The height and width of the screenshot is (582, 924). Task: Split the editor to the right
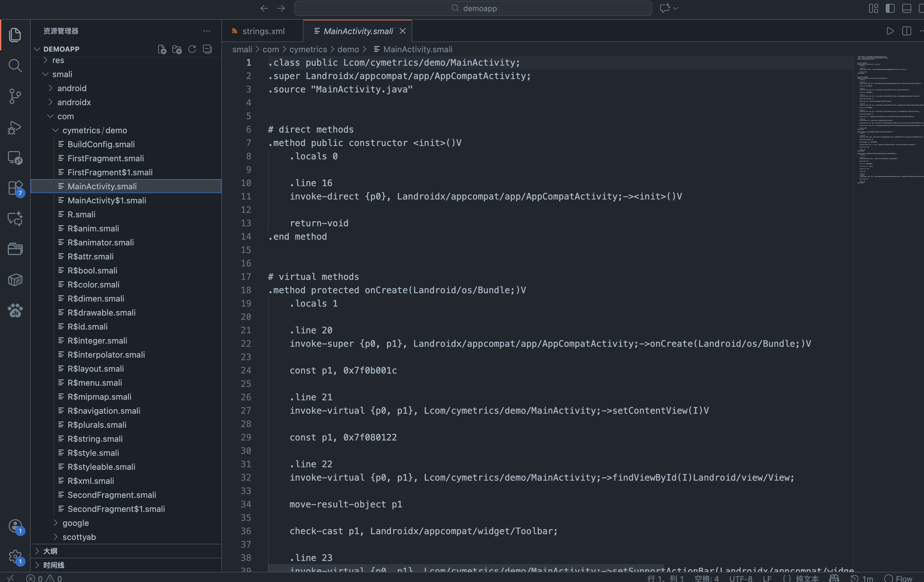(x=907, y=31)
